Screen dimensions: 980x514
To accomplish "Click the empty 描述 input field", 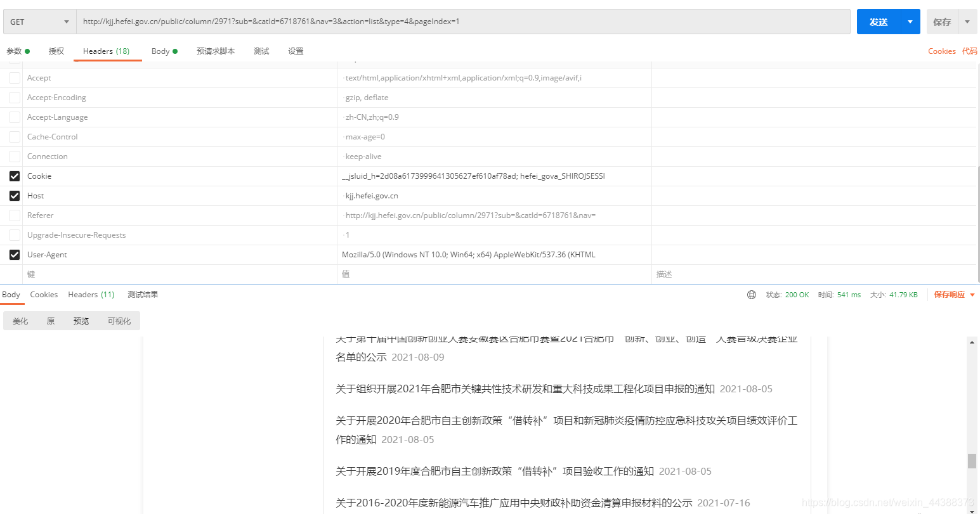I will [814, 274].
